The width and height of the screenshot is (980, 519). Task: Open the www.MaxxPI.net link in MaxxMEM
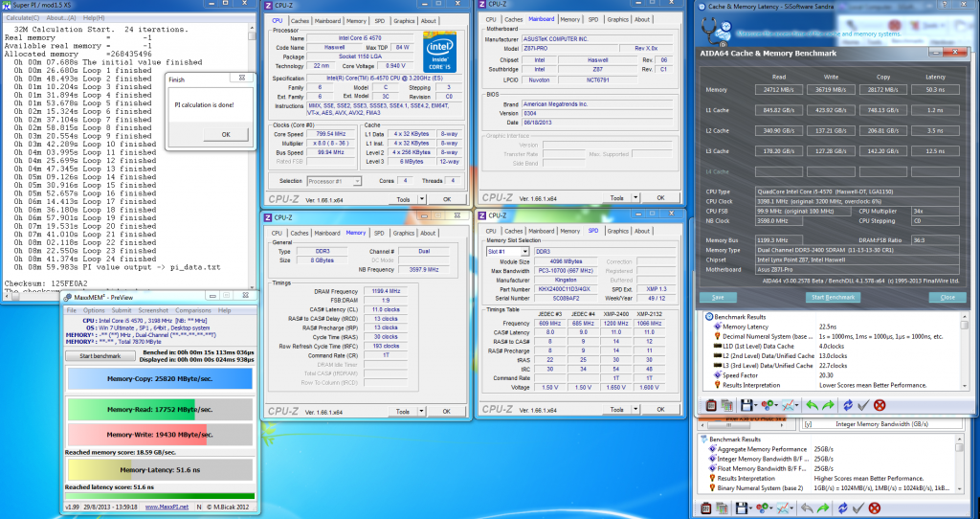(167, 506)
